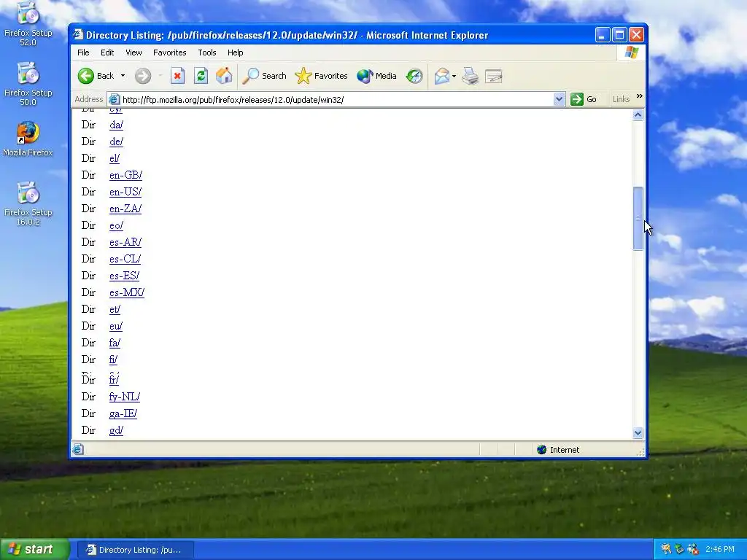Open the de/ directory link
The height and width of the screenshot is (560, 747).
pyautogui.click(x=116, y=141)
